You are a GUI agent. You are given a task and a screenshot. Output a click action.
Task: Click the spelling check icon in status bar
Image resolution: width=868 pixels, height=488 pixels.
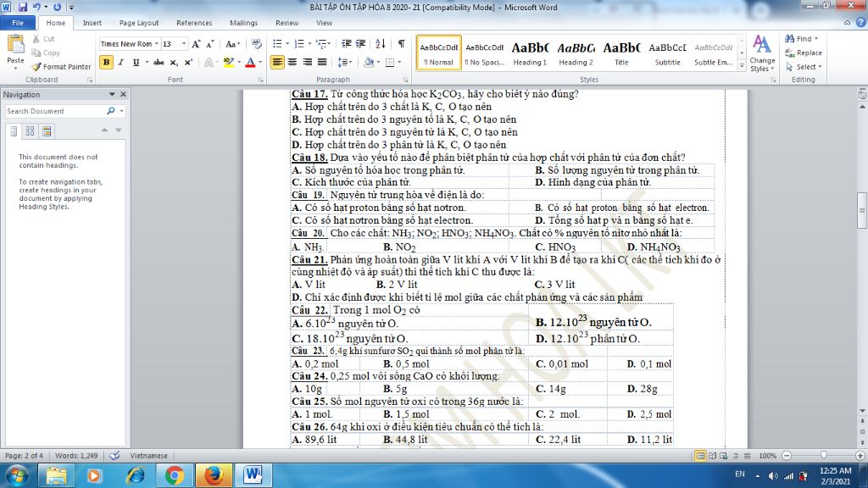[x=114, y=455]
